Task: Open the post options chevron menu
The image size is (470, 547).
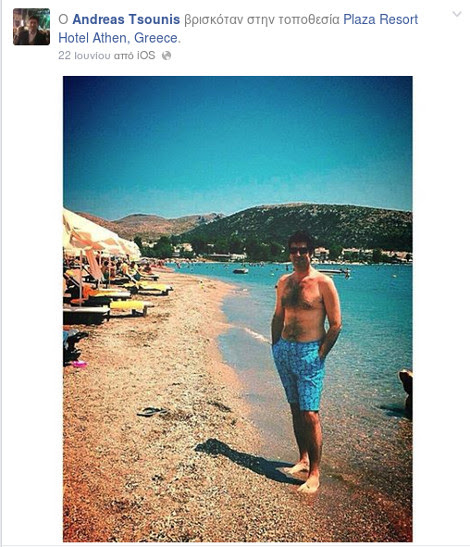Action: [457, 14]
